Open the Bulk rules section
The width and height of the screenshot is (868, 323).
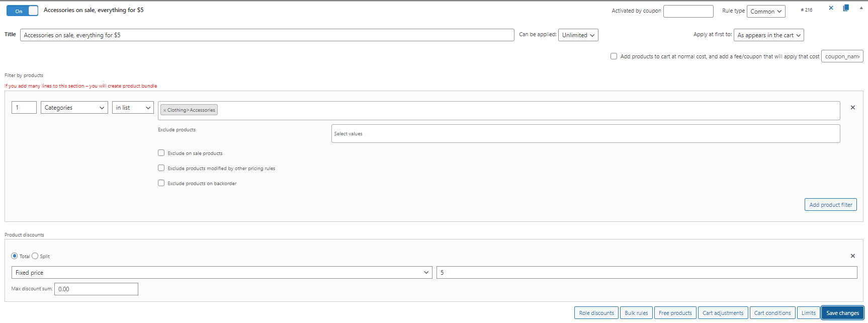point(636,313)
